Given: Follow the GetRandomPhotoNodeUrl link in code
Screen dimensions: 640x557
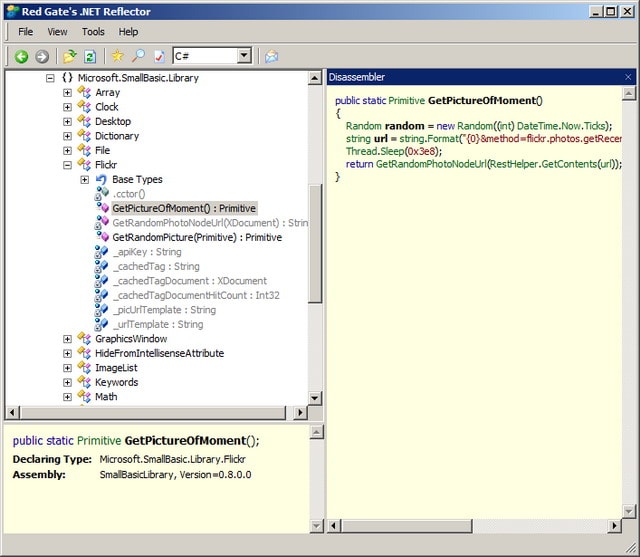Looking at the screenshot, I should [x=431, y=164].
